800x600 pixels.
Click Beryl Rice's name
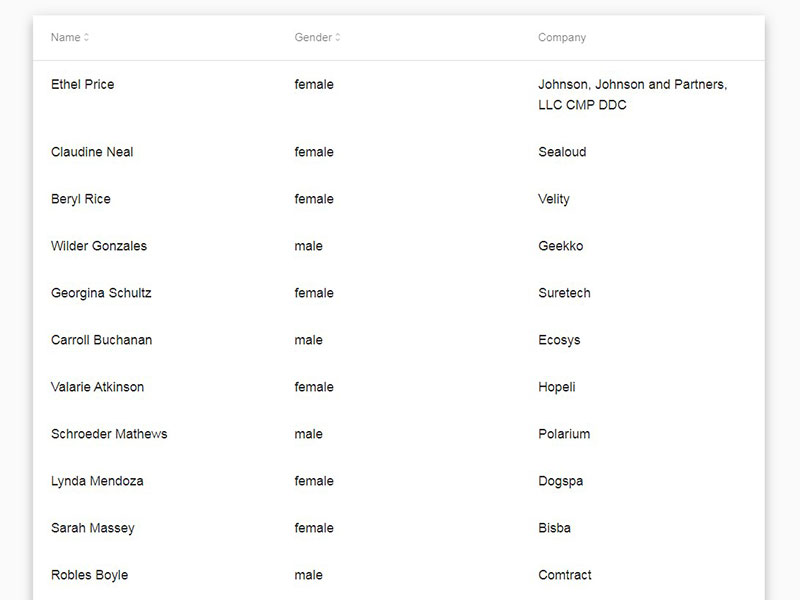pos(79,199)
